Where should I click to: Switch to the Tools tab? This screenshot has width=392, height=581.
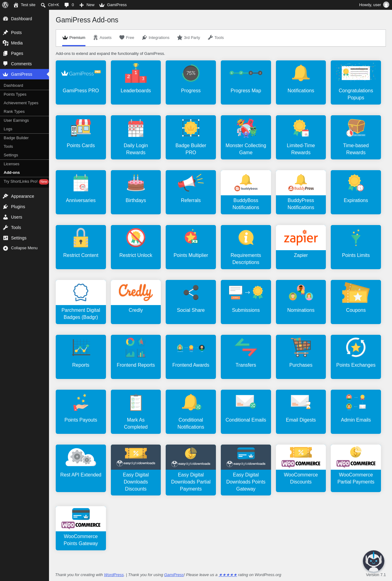pyautogui.click(x=216, y=38)
